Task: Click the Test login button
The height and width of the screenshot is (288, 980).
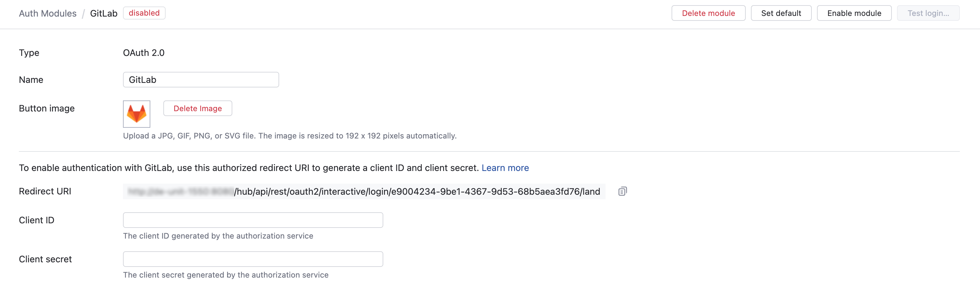Action: point(928,13)
